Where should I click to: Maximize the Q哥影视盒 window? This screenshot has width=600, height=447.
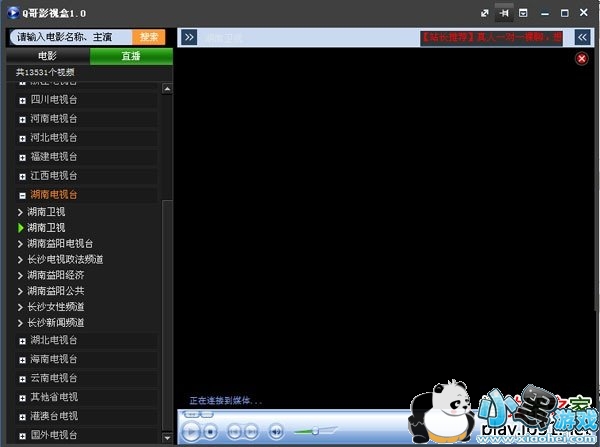click(x=564, y=13)
